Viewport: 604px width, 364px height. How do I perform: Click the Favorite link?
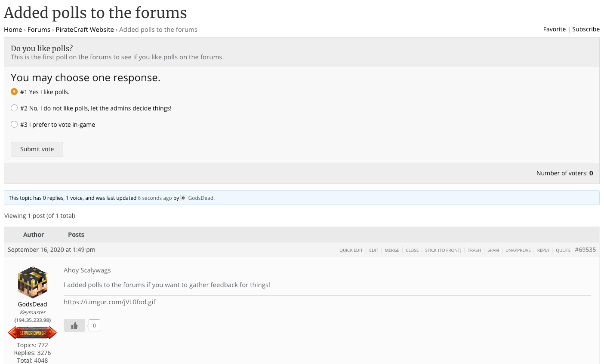pos(554,29)
